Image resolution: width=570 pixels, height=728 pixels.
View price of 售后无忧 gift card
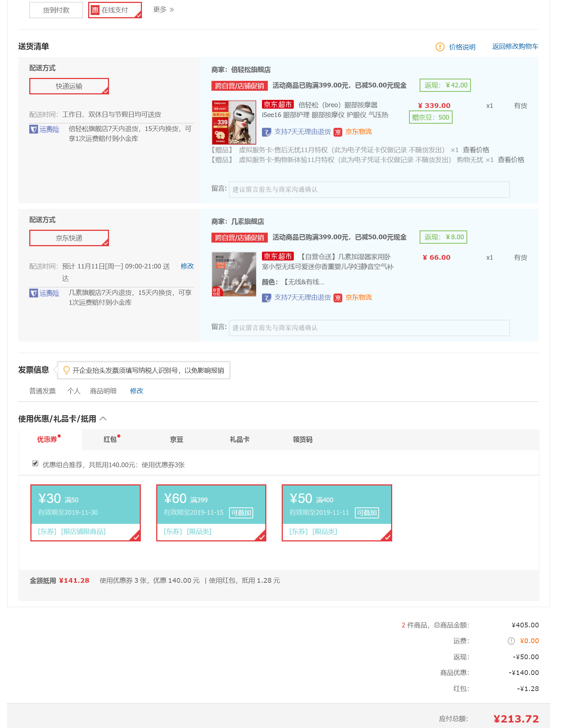click(476, 150)
